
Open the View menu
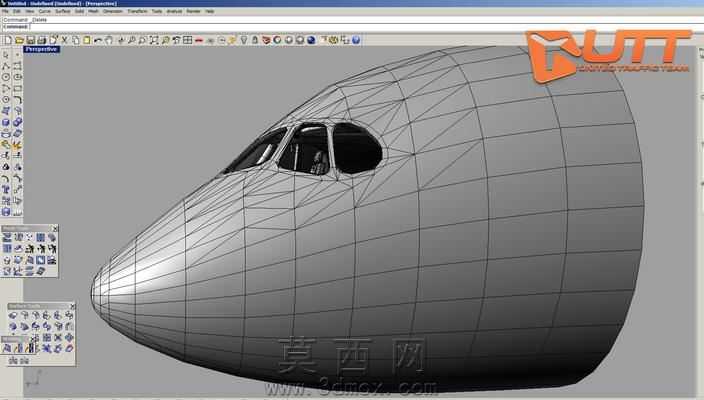point(30,11)
